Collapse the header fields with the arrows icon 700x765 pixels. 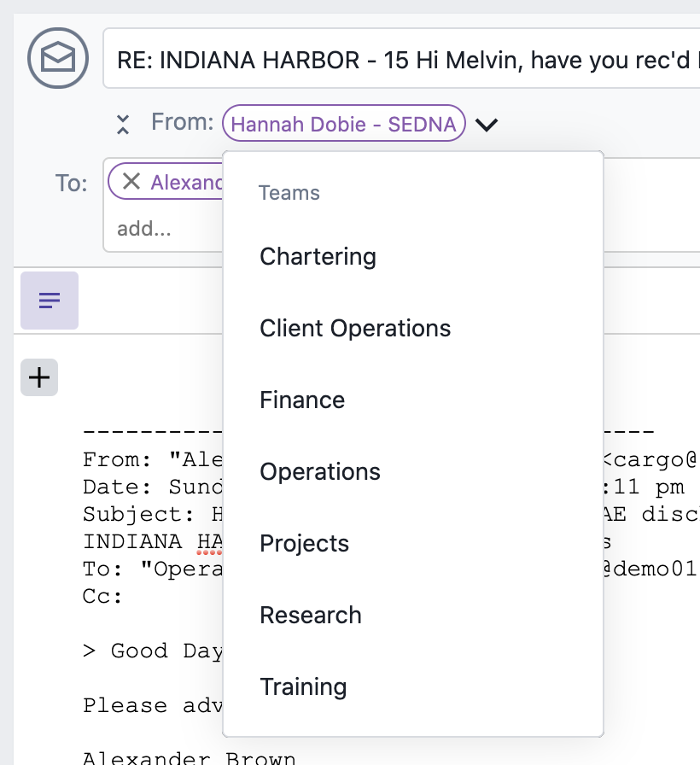click(123, 124)
